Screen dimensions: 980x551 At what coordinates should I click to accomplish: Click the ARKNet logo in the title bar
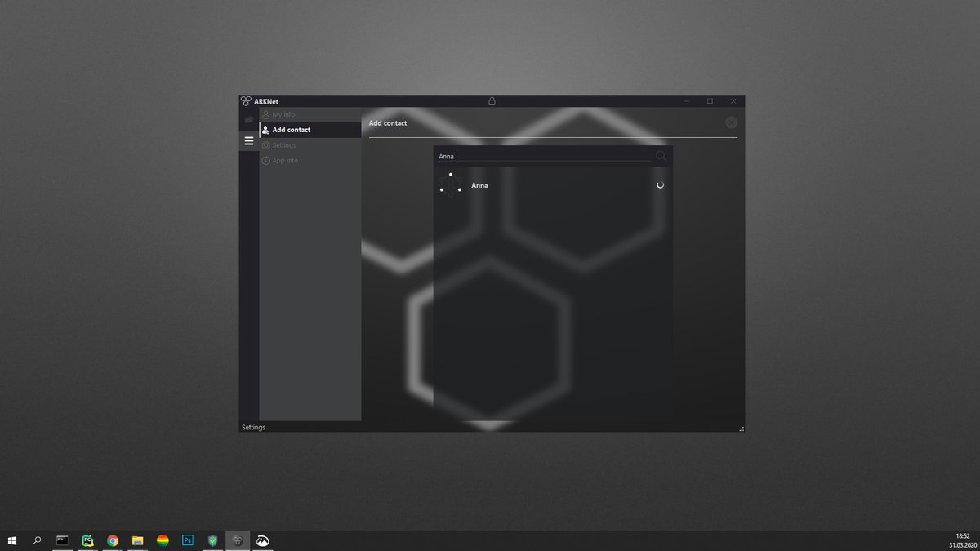[x=246, y=101]
